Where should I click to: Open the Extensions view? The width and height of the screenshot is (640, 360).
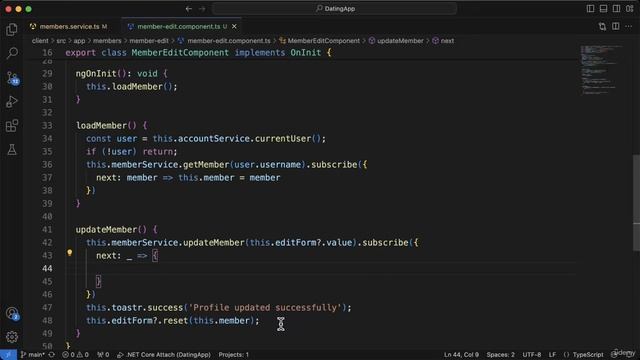pos(12,125)
